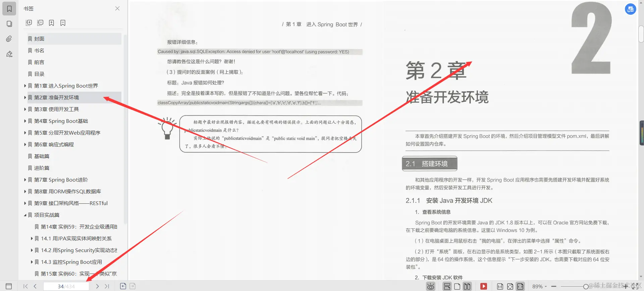The image size is (644, 291).
Task: Click text 标题：Java 报错如何处理?
Action: click(196, 83)
